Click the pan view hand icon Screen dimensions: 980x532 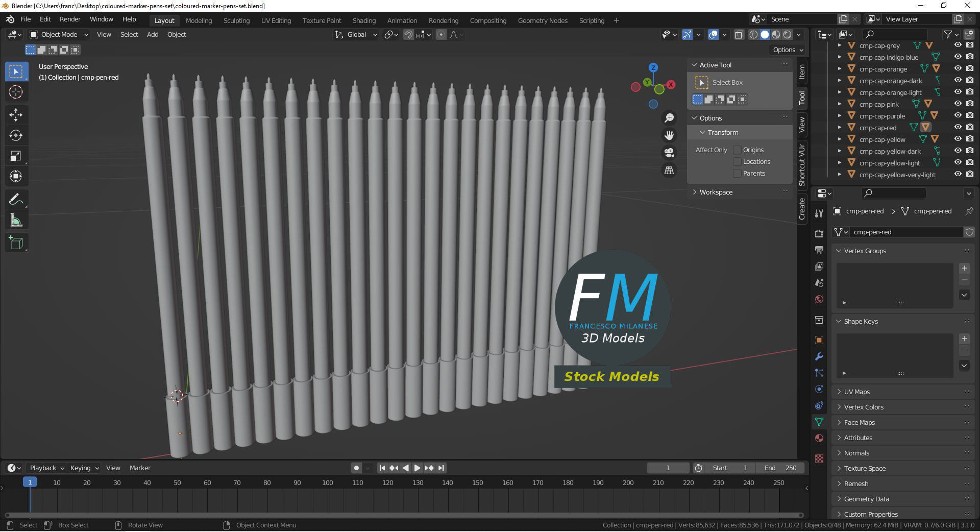669,135
